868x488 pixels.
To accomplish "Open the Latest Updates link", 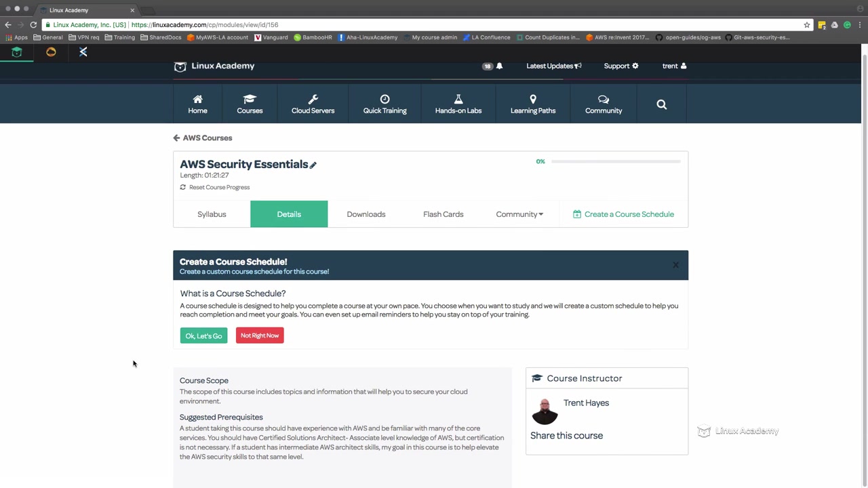I will [550, 66].
